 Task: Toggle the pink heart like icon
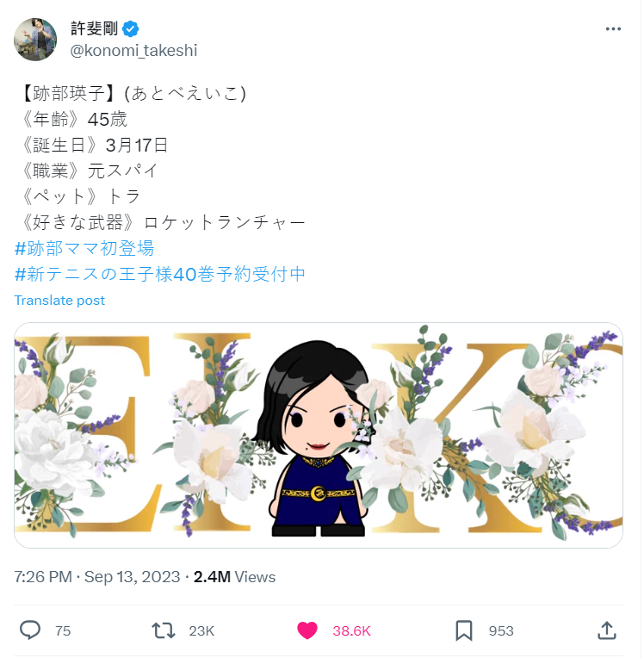(x=307, y=631)
